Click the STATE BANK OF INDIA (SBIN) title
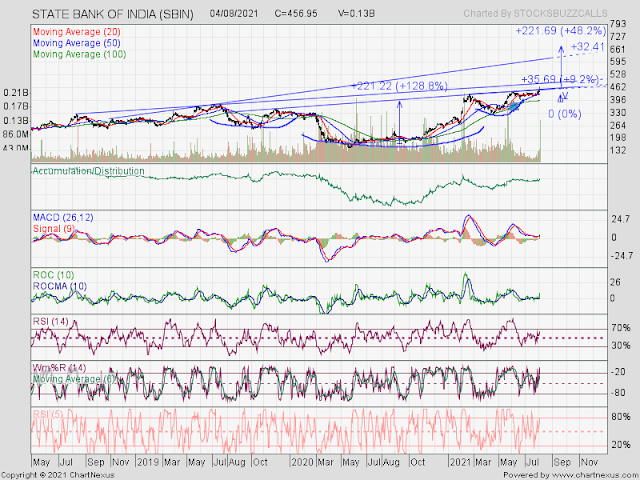The image size is (640, 480). [x=113, y=14]
